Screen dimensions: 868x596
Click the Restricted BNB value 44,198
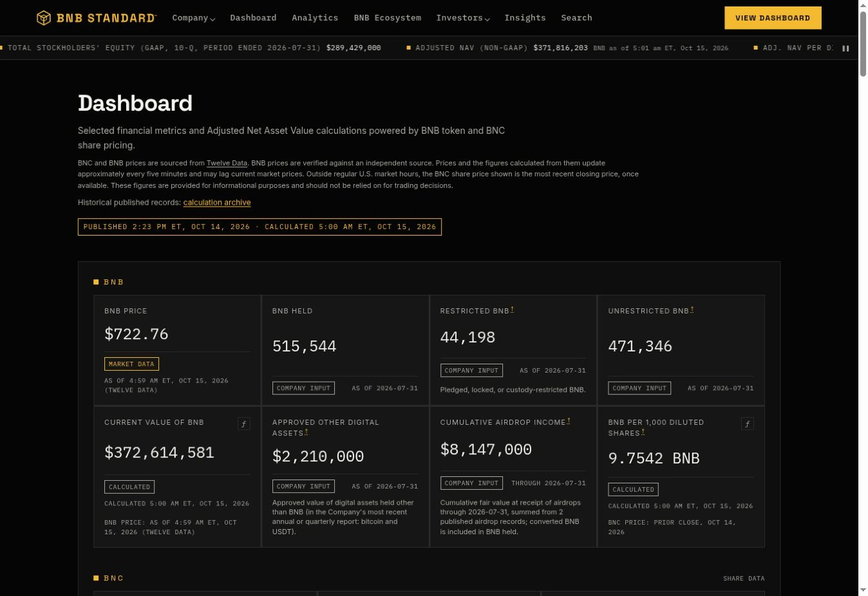(467, 337)
